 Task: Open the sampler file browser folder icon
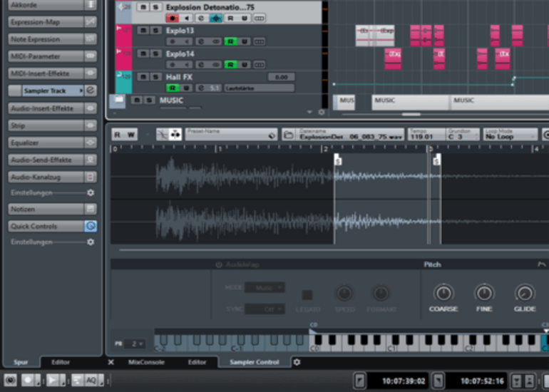pos(289,135)
